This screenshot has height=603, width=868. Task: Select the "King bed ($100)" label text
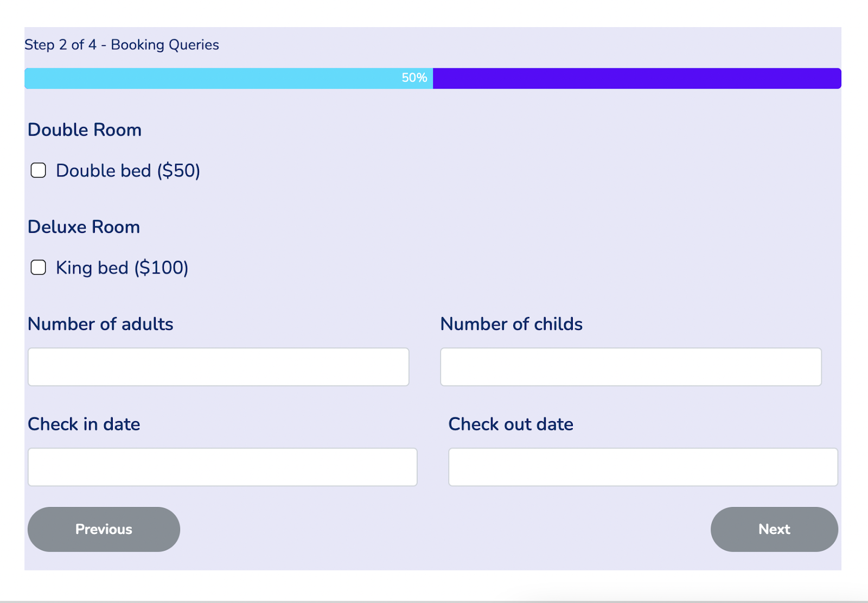tap(122, 268)
